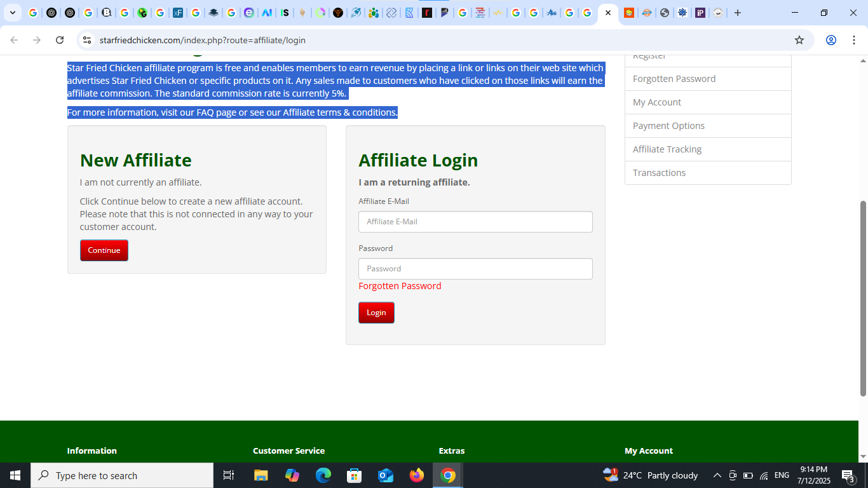
Task: Open Chrome's three-dot menu
Action: point(853,40)
